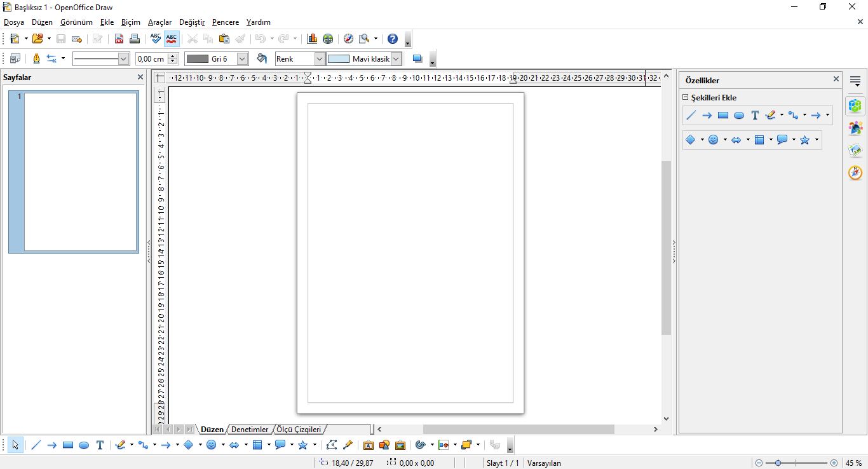
Task: Select Text tool in bottom toolbar
Action: pyautogui.click(x=100, y=445)
